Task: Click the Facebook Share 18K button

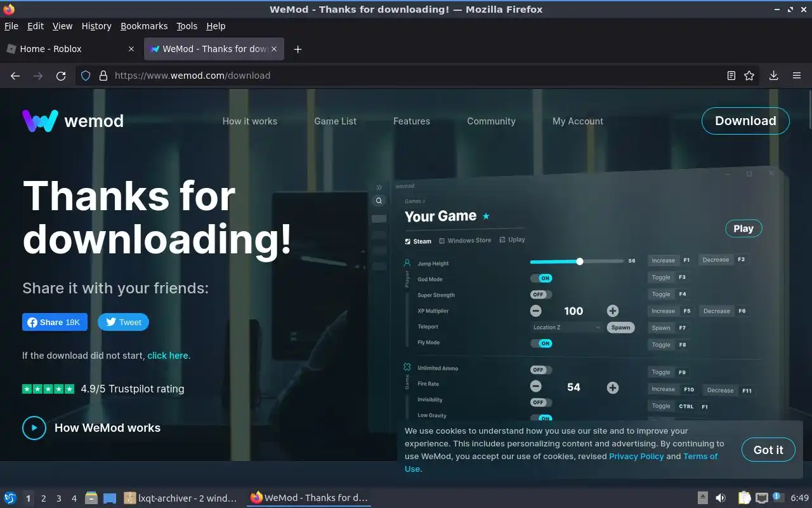Action: pos(55,322)
